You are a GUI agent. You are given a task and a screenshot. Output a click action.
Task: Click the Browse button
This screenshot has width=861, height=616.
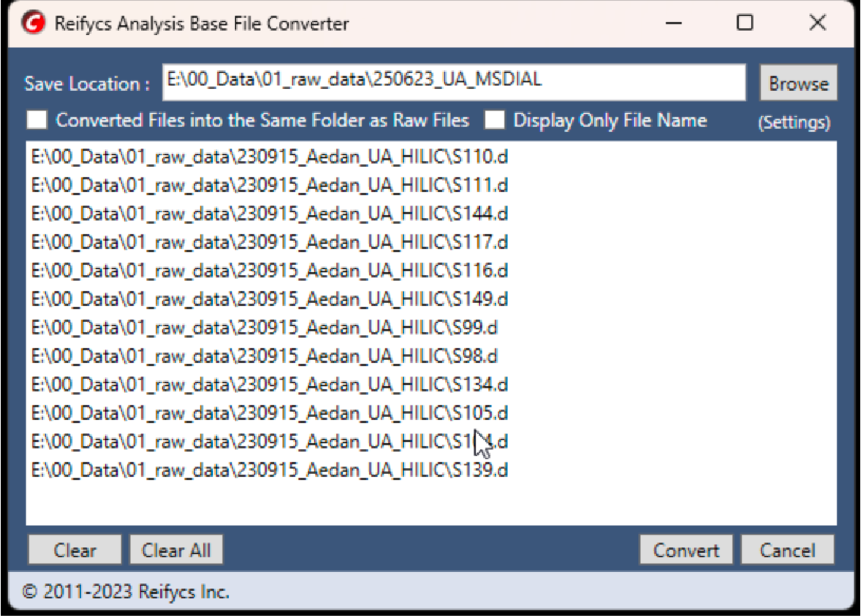pos(798,83)
